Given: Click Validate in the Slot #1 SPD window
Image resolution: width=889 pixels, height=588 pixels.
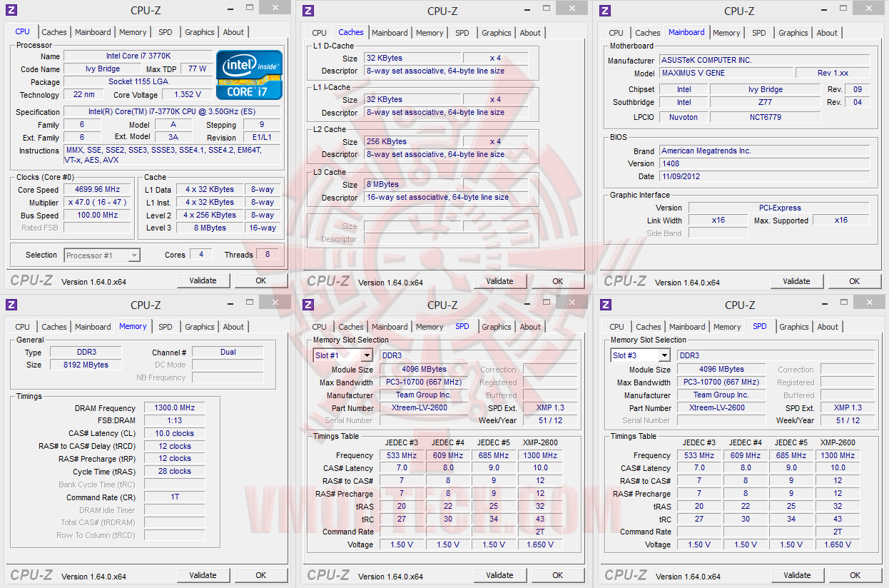Looking at the screenshot, I should pyautogui.click(x=500, y=575).
